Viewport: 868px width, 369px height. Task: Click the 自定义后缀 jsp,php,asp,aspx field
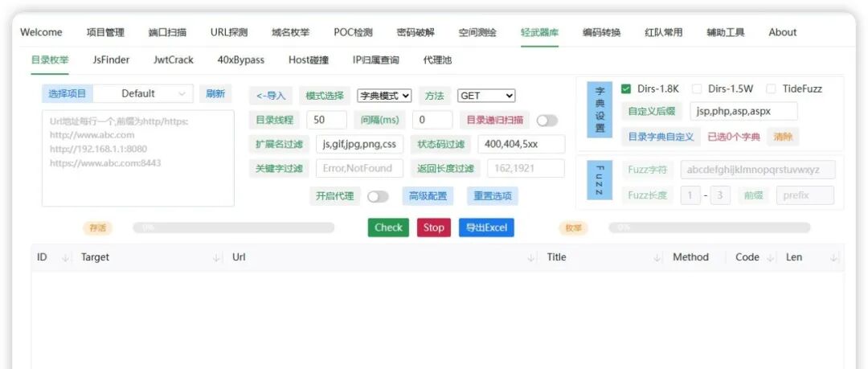click(743, 112)
